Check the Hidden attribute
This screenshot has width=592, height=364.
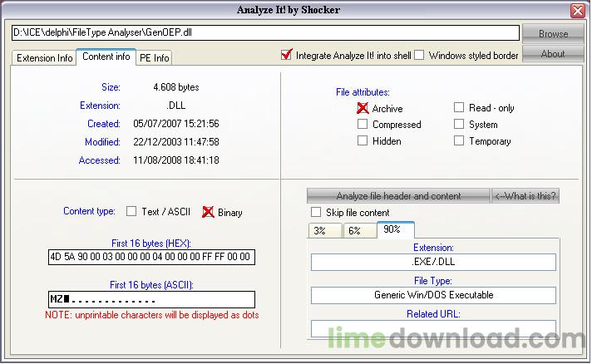pyautogui.click(x=363, y=140)
